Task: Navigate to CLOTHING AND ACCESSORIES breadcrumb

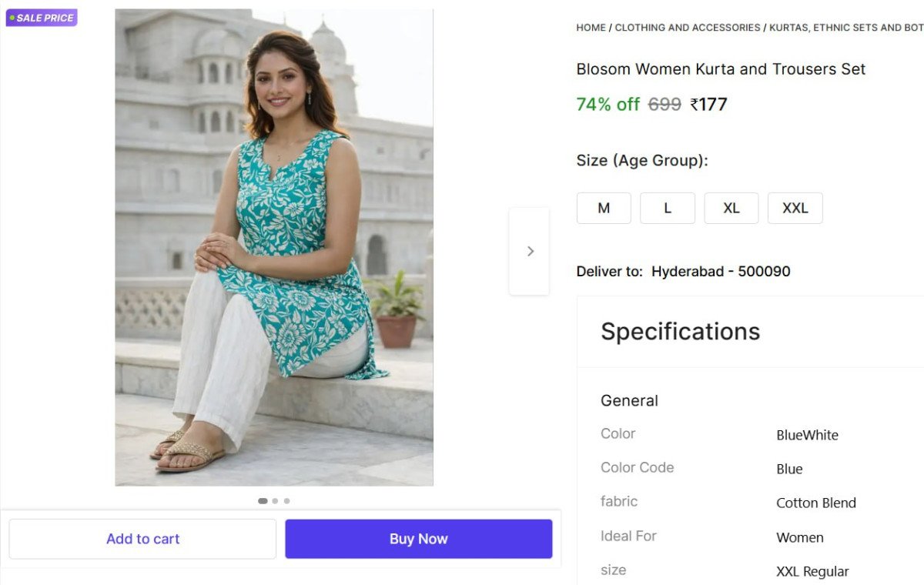Action: click(688, 28)
